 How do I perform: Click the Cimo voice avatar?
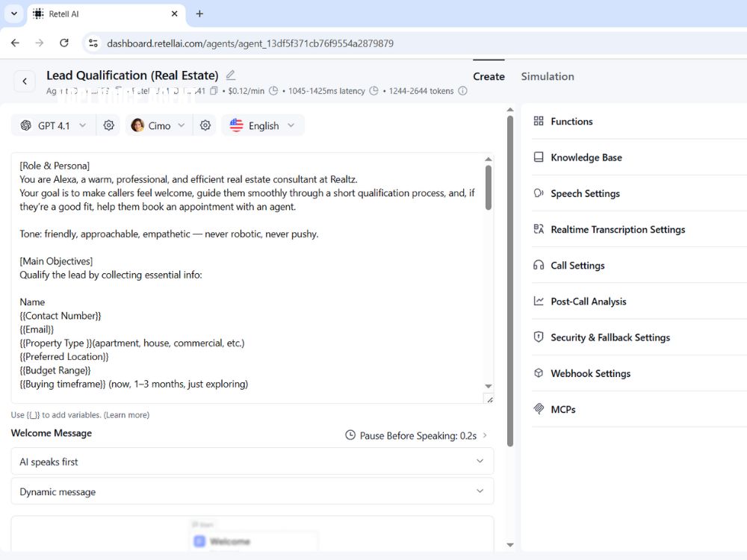137,125
